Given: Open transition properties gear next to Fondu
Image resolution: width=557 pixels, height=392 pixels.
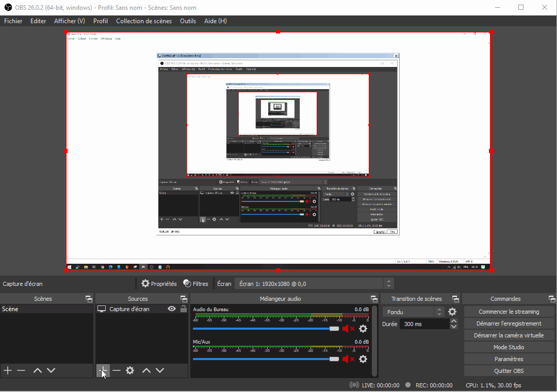Looking at the screenshot, I should pos(452,312).
